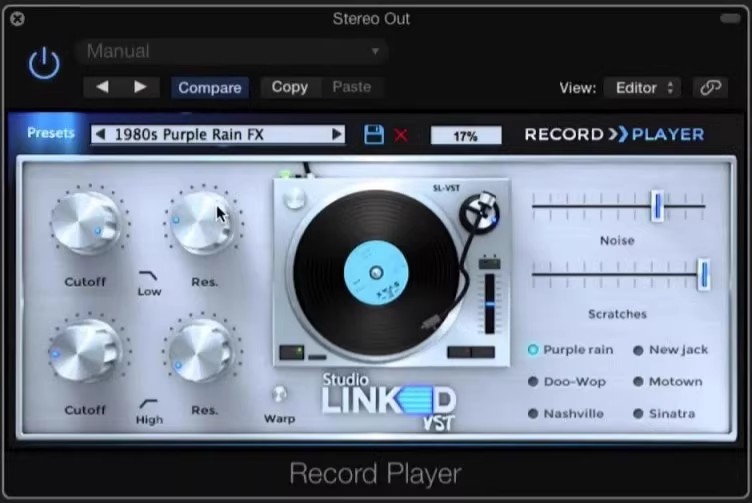
Task: Open the View Editor dropdown
Action: 641,87
